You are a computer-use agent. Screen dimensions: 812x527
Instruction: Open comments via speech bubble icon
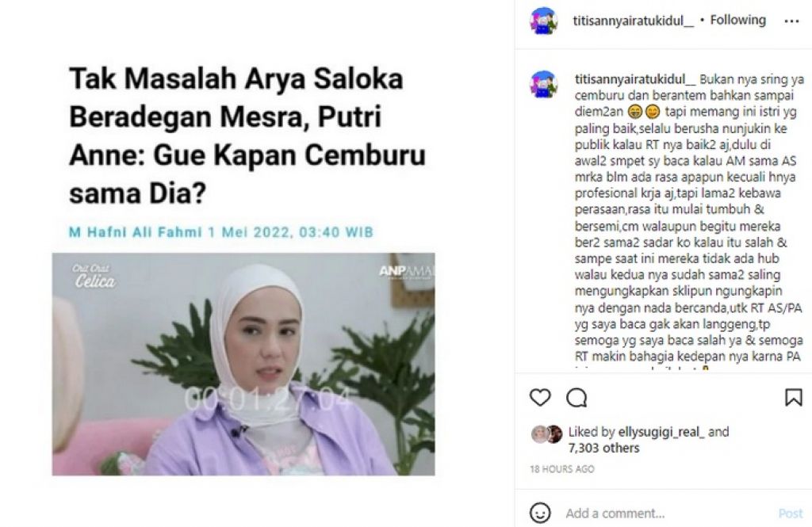point(576,398)
